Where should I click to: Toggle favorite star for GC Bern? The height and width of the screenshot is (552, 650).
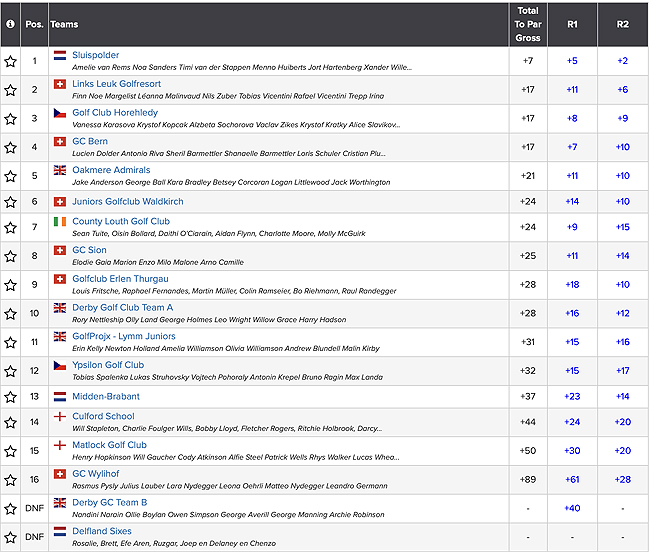[10, 148]
